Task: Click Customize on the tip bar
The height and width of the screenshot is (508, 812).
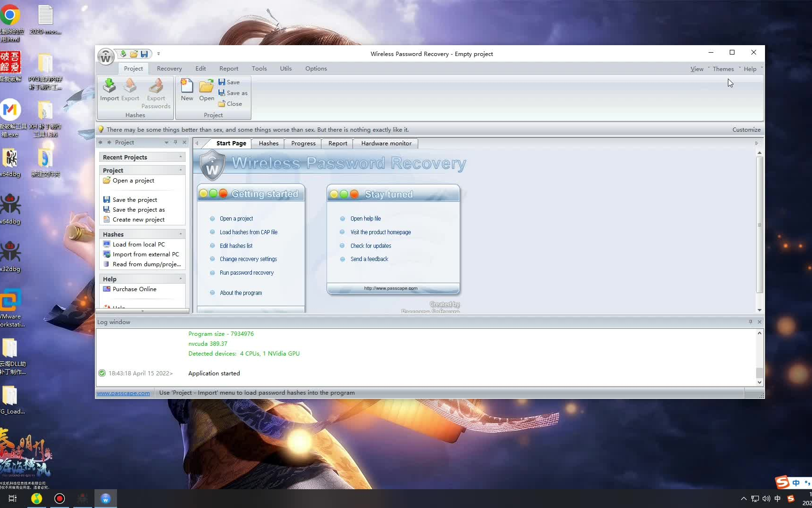Action: coord(746,130)
